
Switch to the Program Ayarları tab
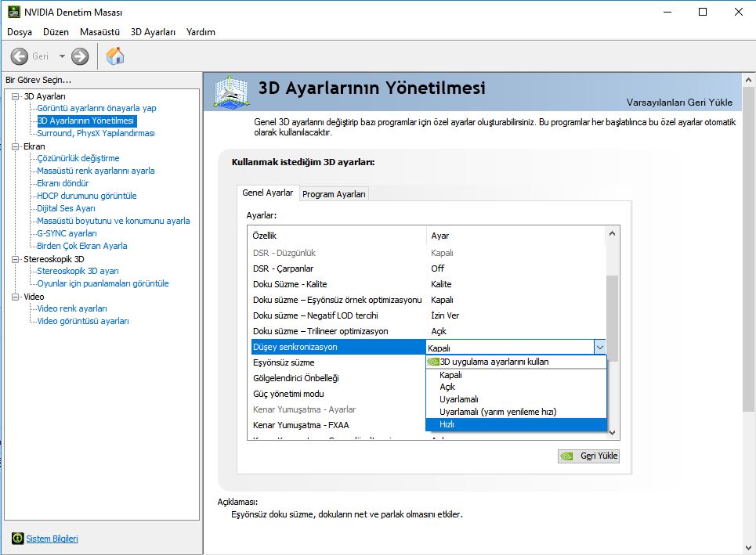click(334, 194)
